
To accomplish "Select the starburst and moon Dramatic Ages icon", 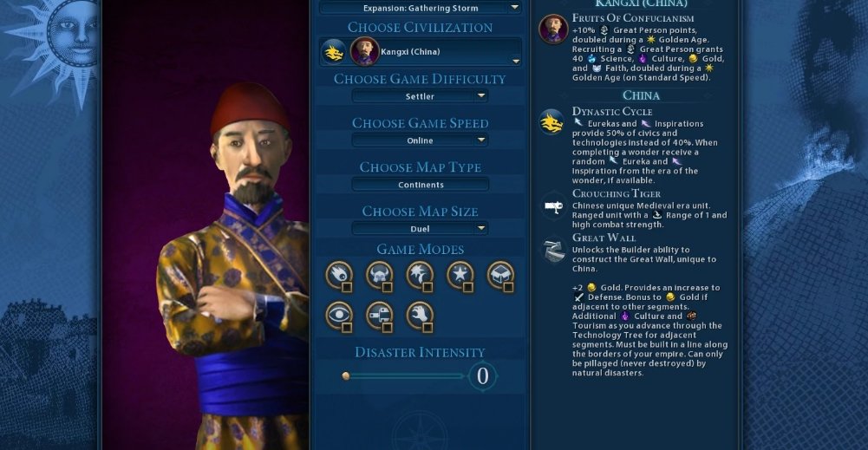I will coord(421,275).
